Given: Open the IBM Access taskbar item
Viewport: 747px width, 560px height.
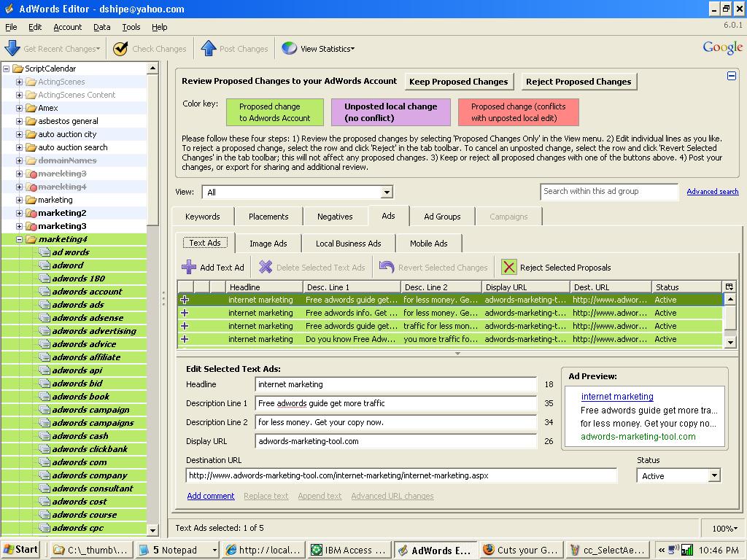Looking at the screenshot, I should [349, 550].
